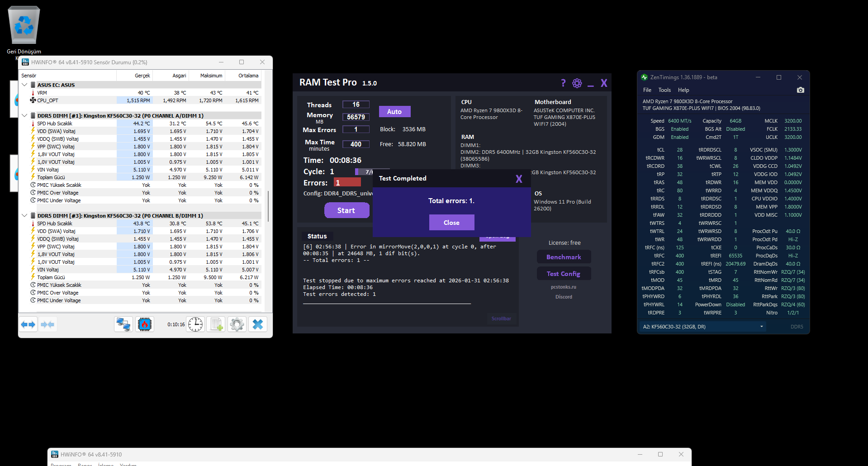
Task: Click the expand columns arrows icon in HWiNFO
Action: coord(28,324)
